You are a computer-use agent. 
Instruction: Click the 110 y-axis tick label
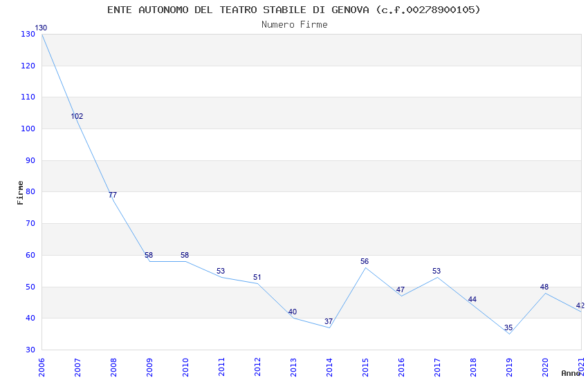28,97
